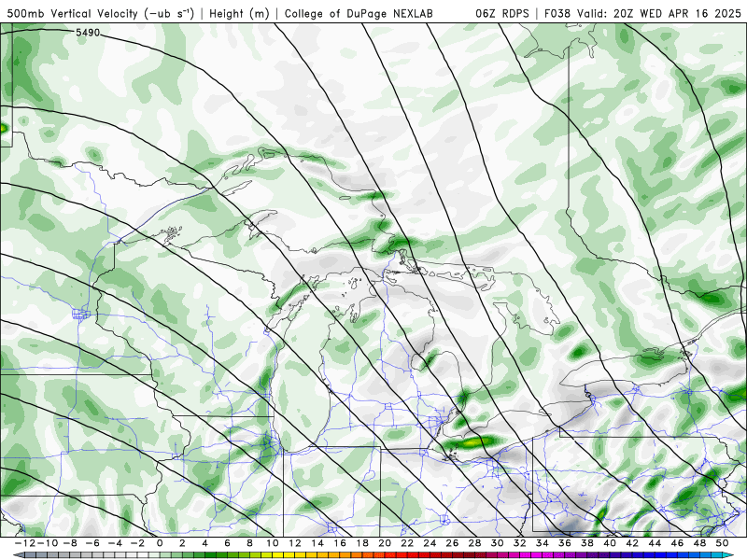Click the 'Height (m)' header label

pyautogui.click(x=240, y=14)
